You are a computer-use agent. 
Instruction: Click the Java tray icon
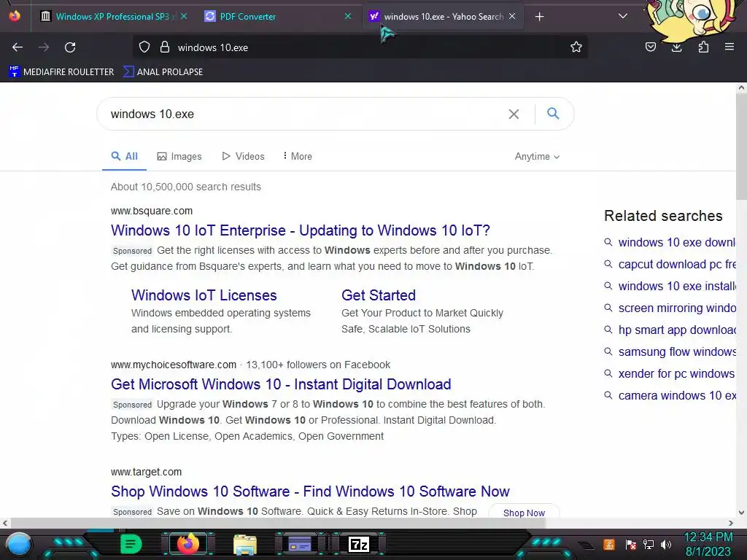click(609, 544)
